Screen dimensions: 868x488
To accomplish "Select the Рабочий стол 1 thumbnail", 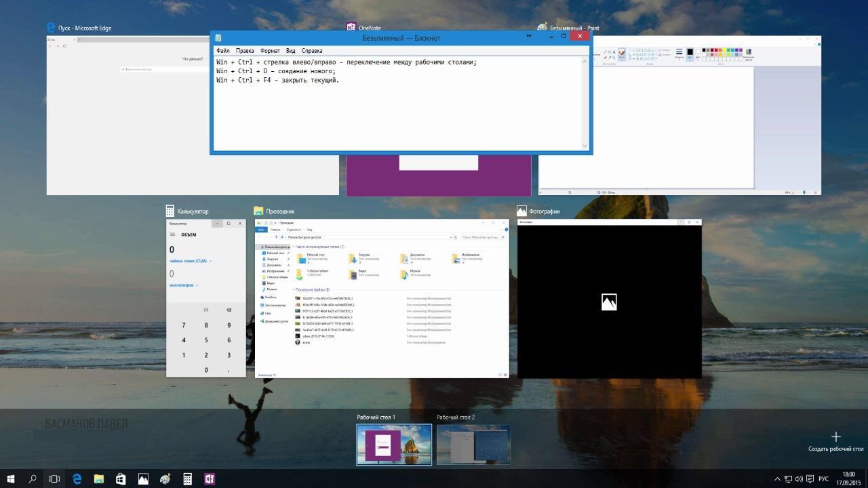I will [394, 445].
